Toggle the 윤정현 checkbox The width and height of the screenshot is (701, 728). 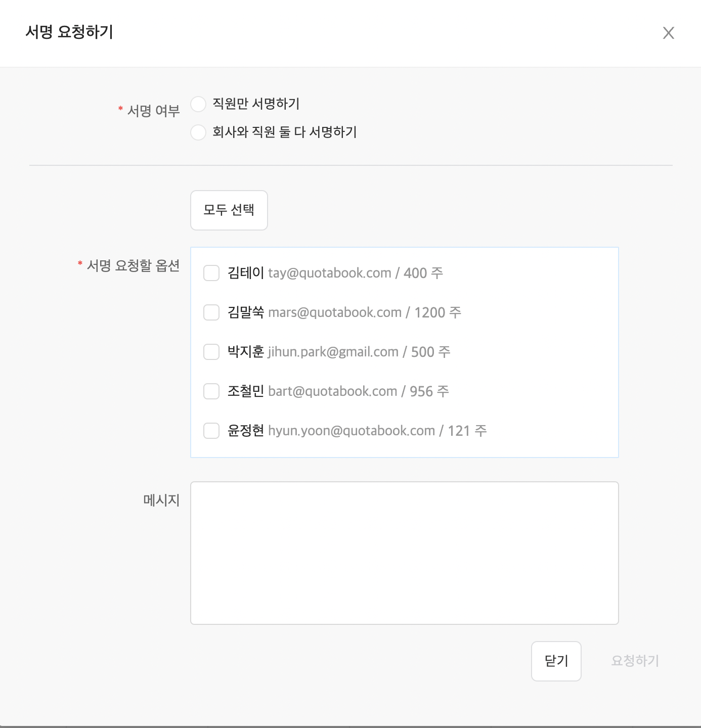coord(211,431)
